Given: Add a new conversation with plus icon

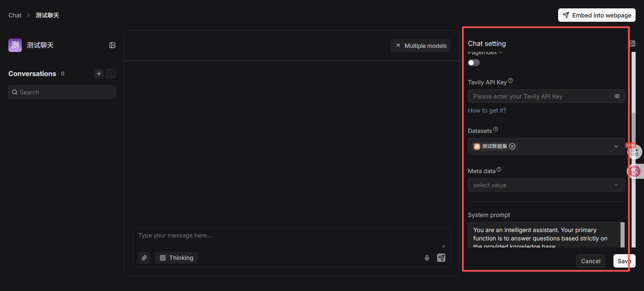Looking at the screenshot, I should [x=99, y=74].
